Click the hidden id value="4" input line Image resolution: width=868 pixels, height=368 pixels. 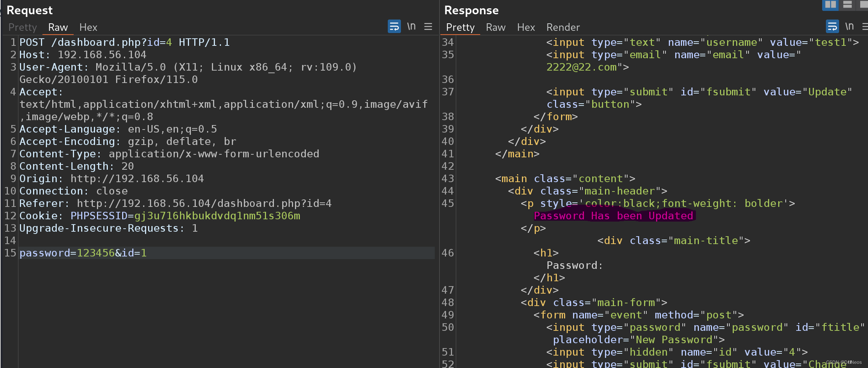click(x=677, y=352)
